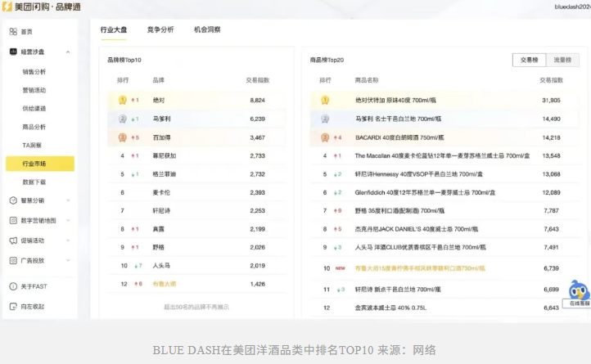Click brand name 人头马 ranked 10
Image resolution: width=591 pixels, height=364 pixels.
click(161, 266)
